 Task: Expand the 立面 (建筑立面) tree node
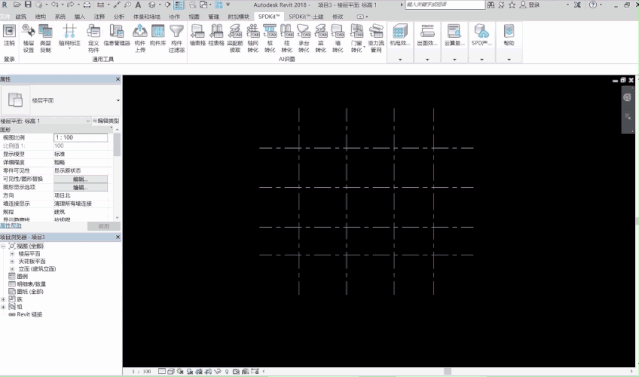12,269
